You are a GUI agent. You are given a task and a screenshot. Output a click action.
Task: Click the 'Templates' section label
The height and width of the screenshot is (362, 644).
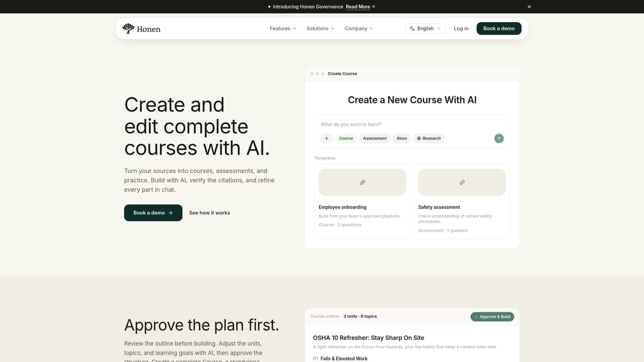pyautogui.click(x=325, y=158)
